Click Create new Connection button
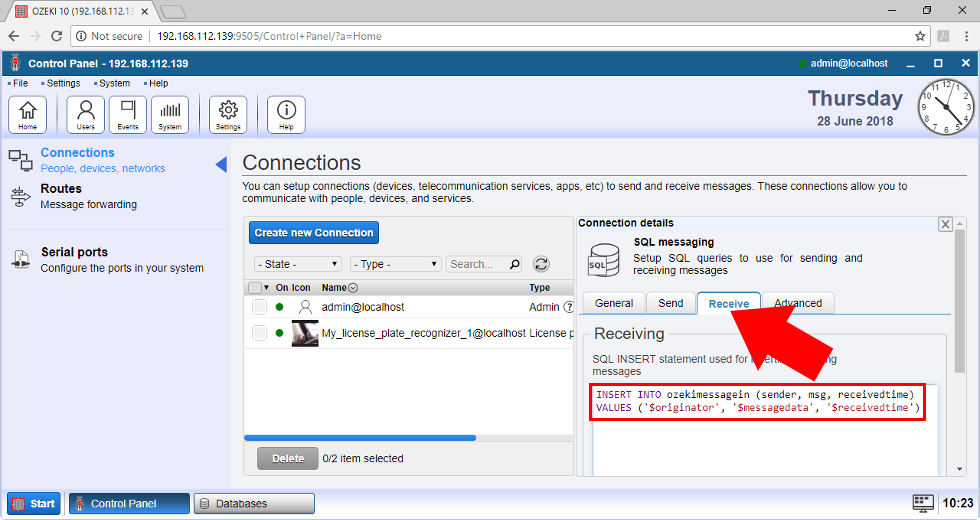Viewport: 980px width, 520px height. pos(314,233)
